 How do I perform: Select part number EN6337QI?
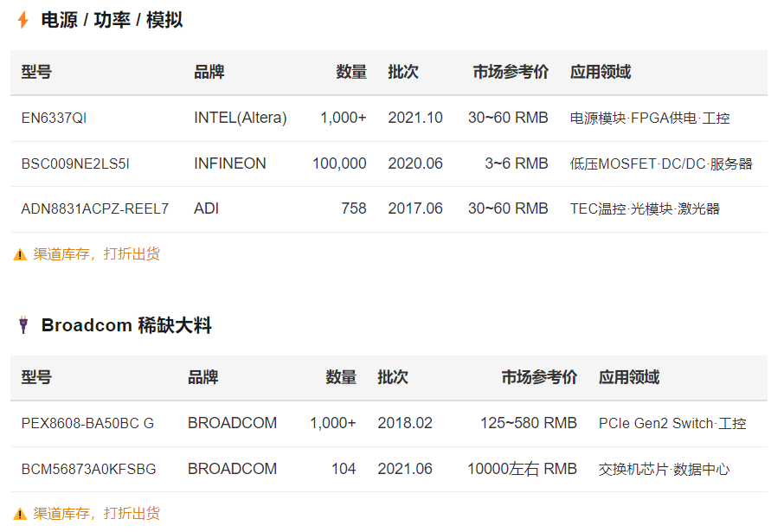pos(54,118)
